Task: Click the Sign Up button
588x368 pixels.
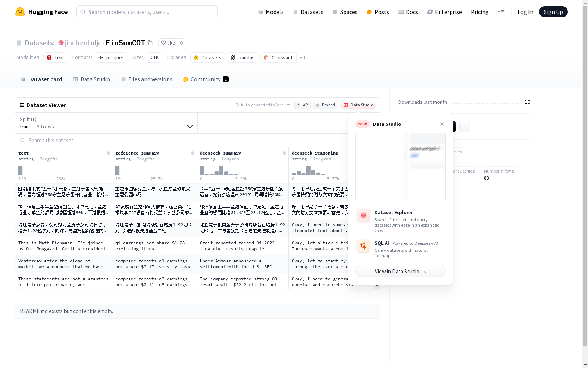Action: (553, 12)
